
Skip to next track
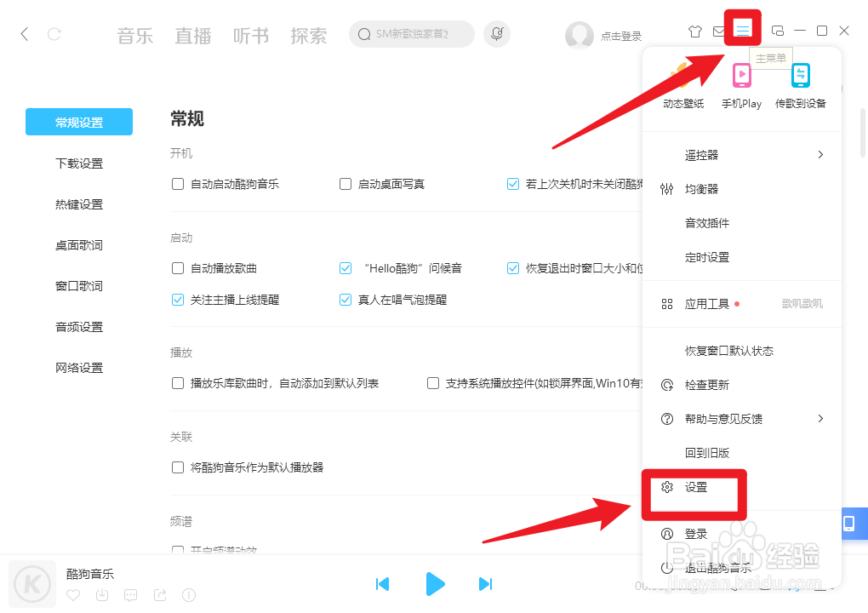point(485,584)
